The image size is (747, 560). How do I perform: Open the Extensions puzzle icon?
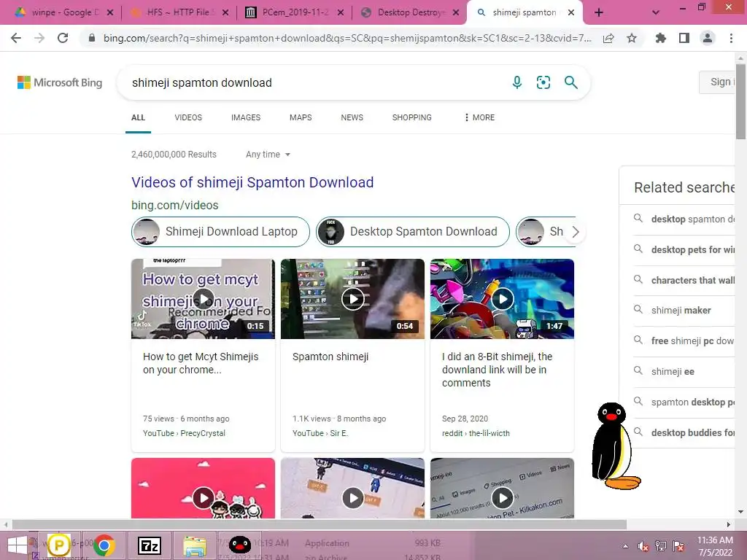pyautogui.click(x=661, y=38)
